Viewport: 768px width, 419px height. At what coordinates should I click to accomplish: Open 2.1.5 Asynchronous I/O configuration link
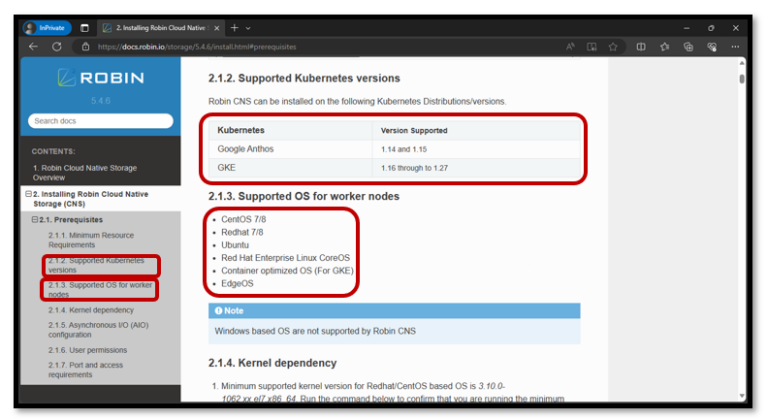98,329
